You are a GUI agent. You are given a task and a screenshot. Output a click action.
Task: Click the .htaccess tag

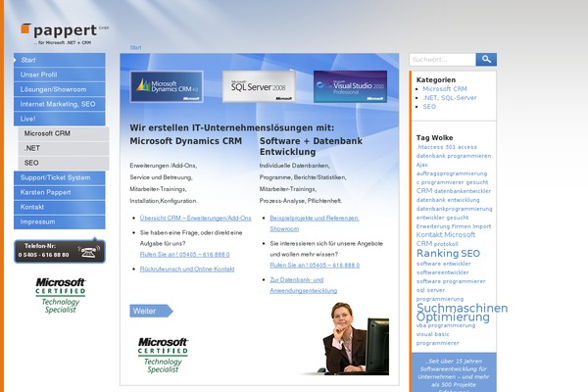(430, 147)
